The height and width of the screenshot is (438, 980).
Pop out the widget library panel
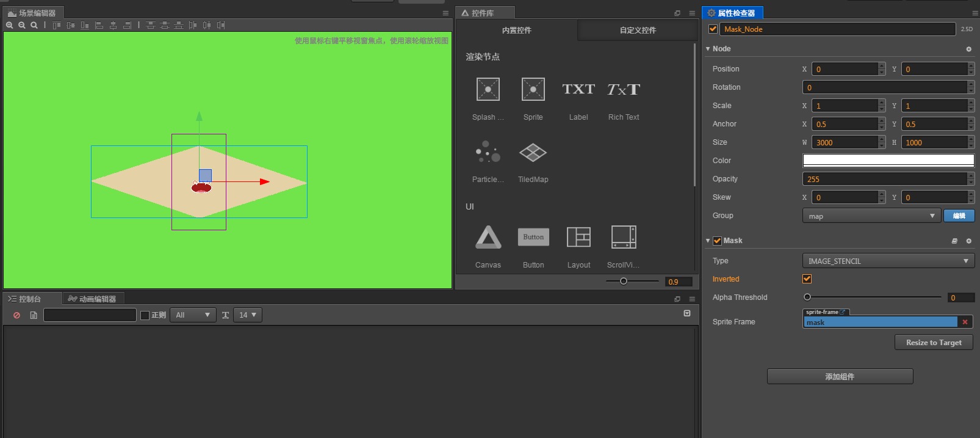677,13
